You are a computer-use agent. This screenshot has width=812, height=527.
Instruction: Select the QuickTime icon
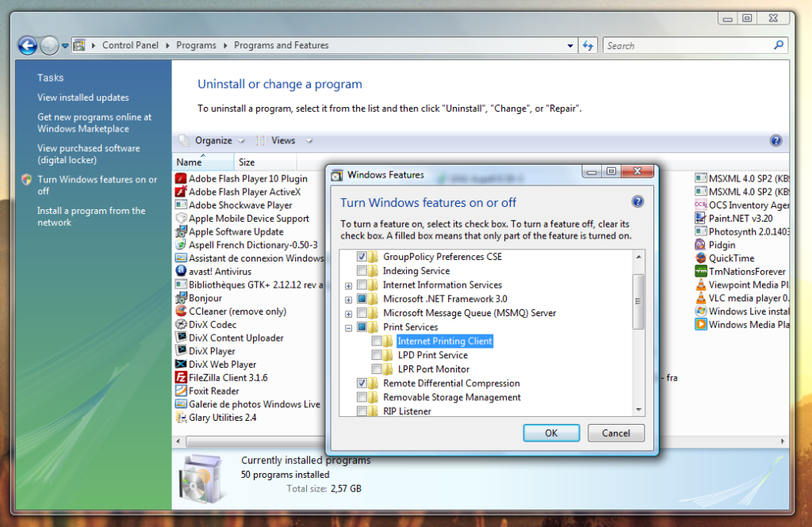coord(701,258)
